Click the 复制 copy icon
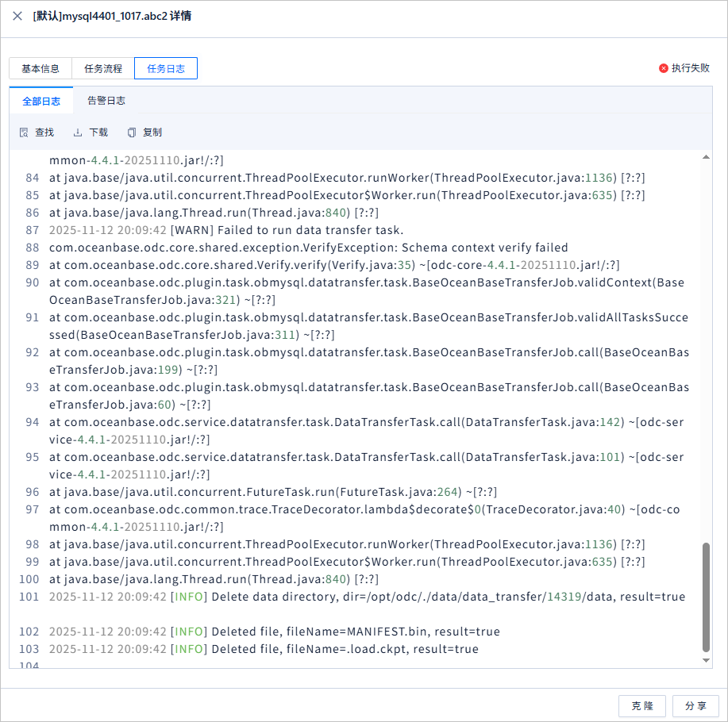The image size is (728, 722). (132, 132)
